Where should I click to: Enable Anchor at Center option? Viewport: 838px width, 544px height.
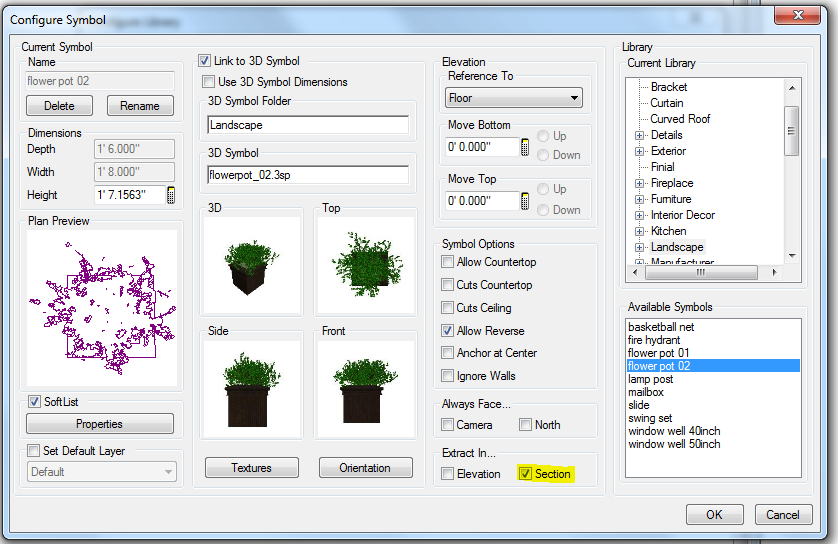click(x=447, y=353)
